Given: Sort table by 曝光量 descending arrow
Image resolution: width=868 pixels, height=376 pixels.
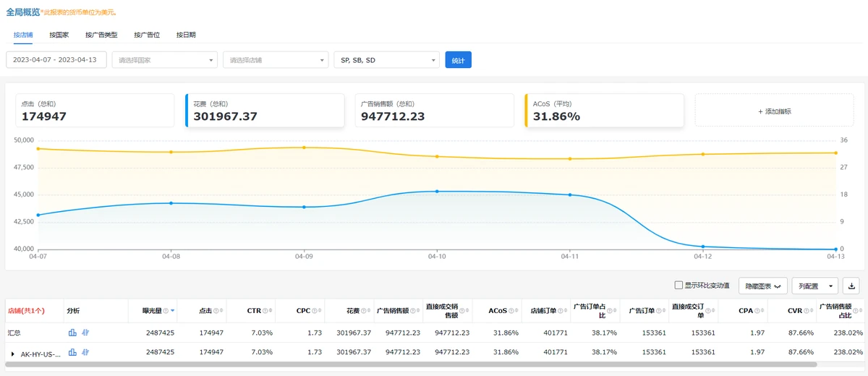Looking at the screenshot, I should [173, 311].
